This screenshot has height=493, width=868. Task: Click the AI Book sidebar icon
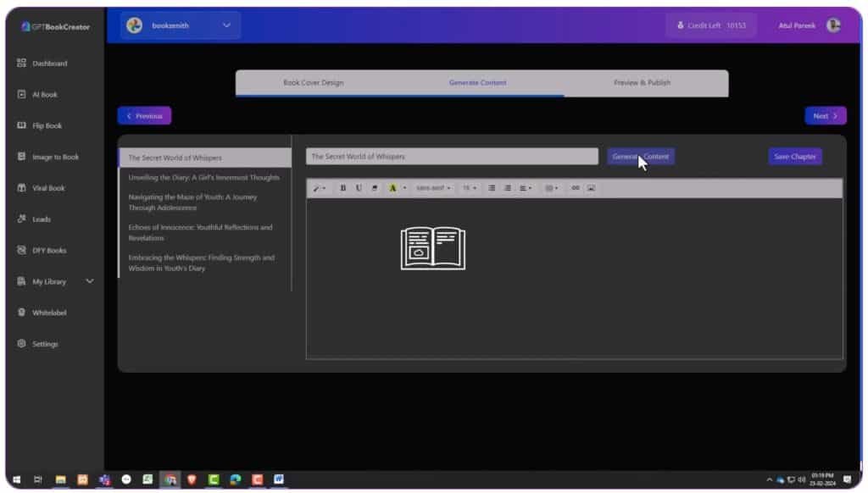pos(21,95)
